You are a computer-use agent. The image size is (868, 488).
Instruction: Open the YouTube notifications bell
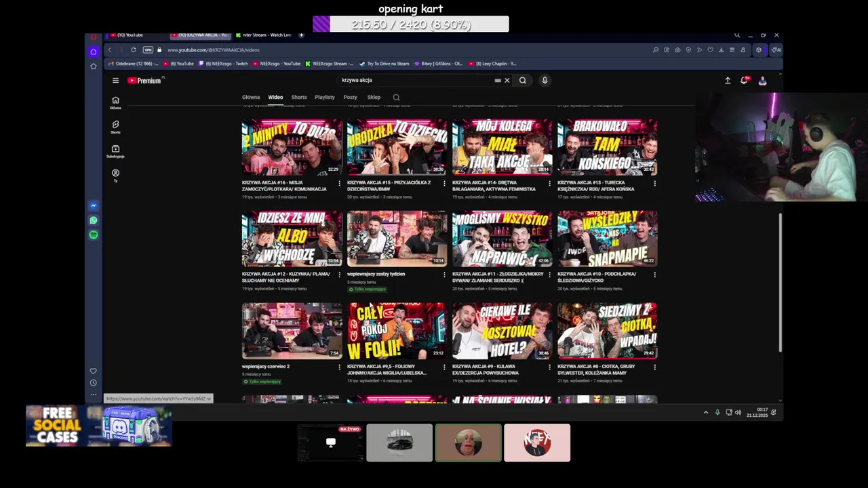745,80
